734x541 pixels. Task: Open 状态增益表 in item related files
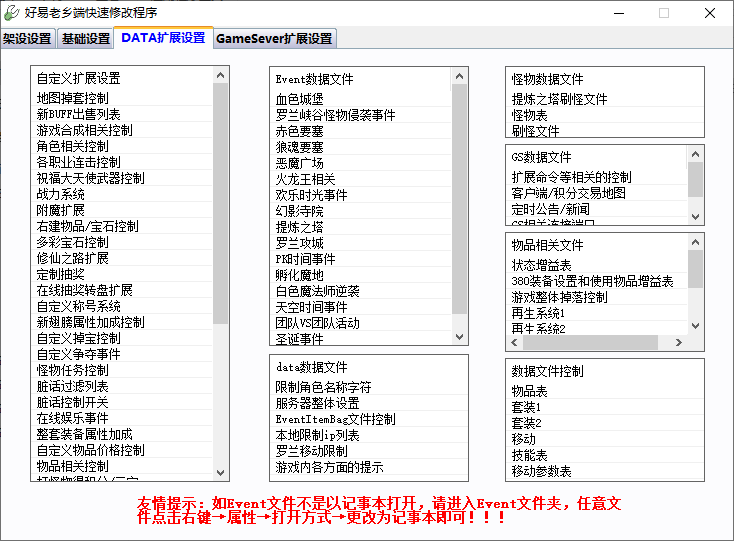542,265
